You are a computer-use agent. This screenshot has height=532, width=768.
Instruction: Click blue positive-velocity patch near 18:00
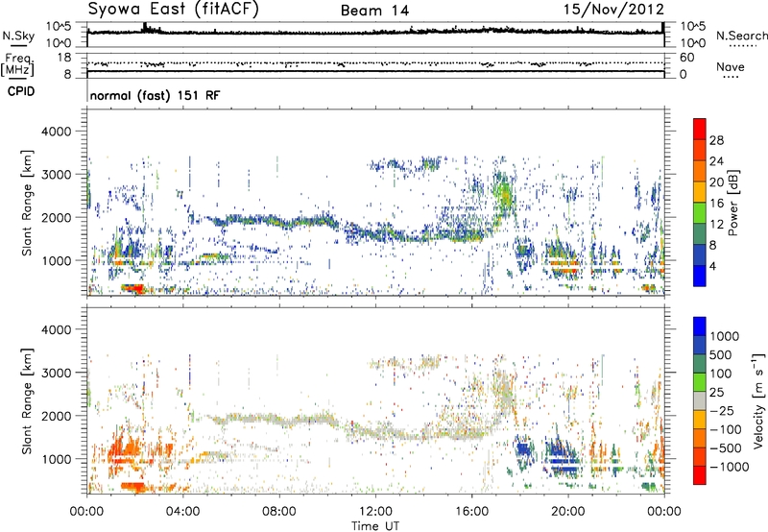(523, 447)
